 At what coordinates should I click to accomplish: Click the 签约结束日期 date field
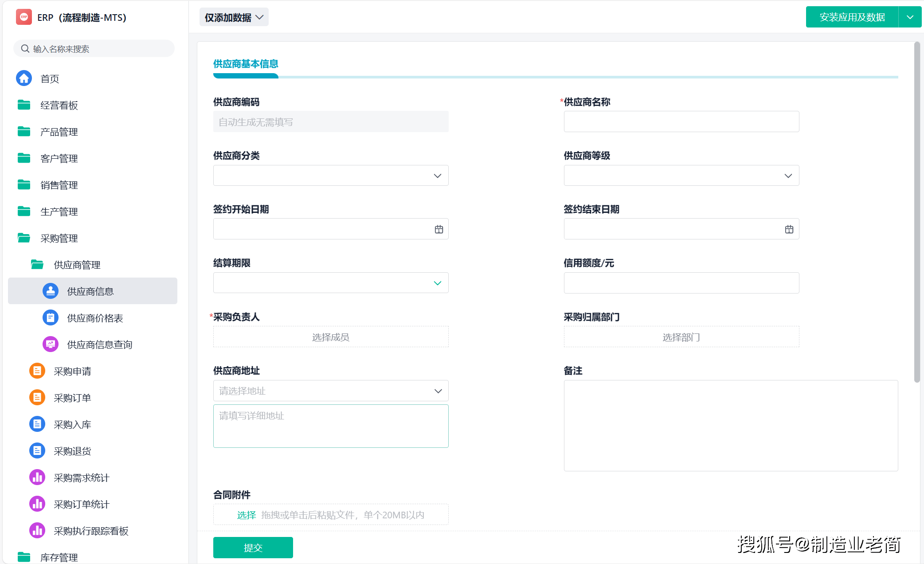click(x=681, y=229)
